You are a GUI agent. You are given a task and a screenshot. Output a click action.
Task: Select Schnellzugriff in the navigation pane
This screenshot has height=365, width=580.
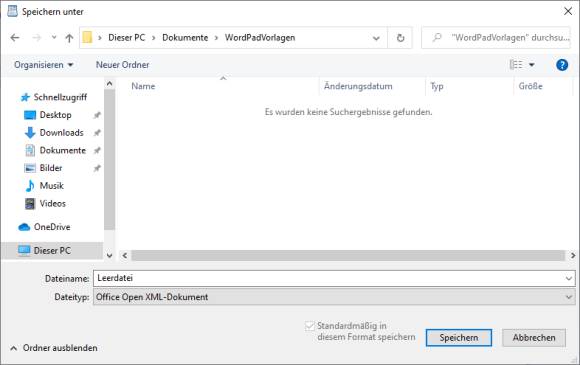pos(54,97)
